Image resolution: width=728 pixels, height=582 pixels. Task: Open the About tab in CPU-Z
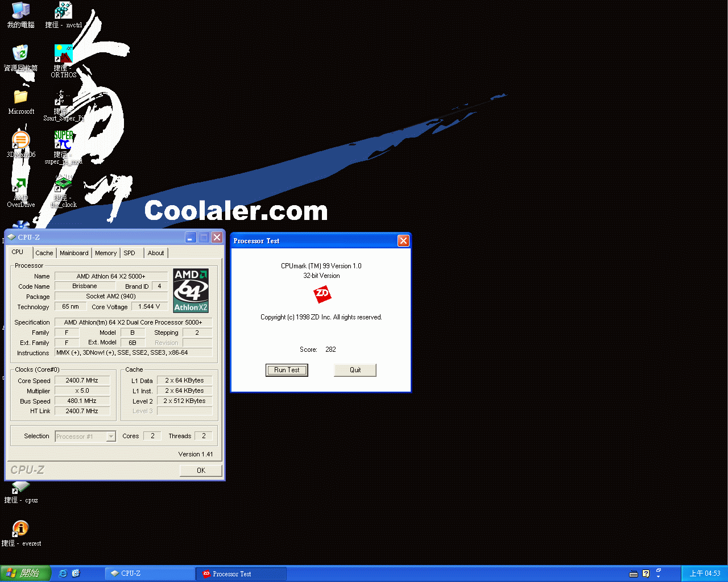156,253
